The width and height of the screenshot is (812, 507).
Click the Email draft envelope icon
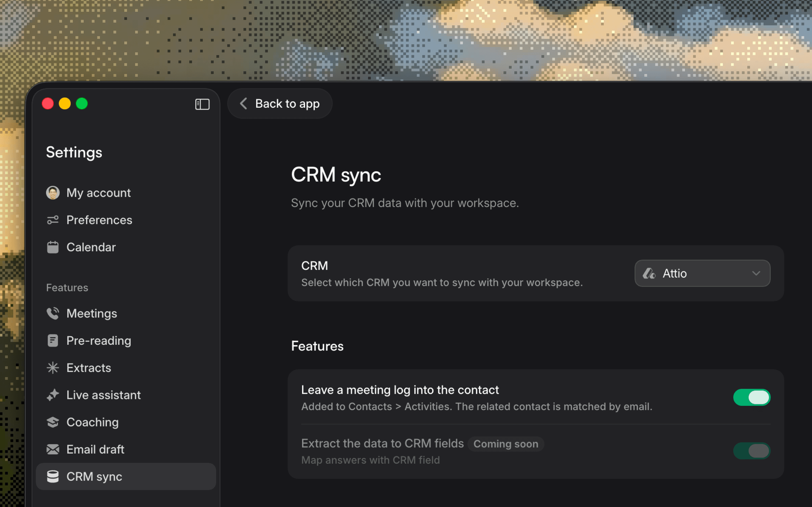(53, 449)
